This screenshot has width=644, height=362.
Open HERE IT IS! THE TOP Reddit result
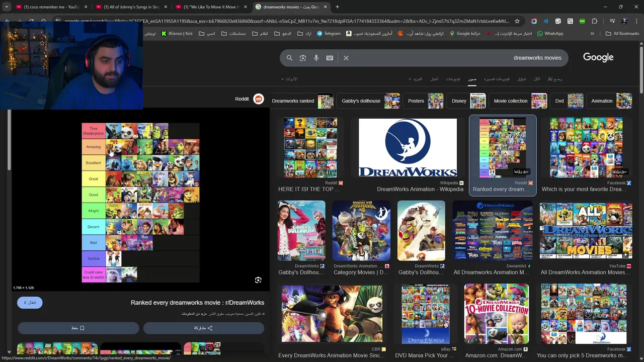point(310,148)
